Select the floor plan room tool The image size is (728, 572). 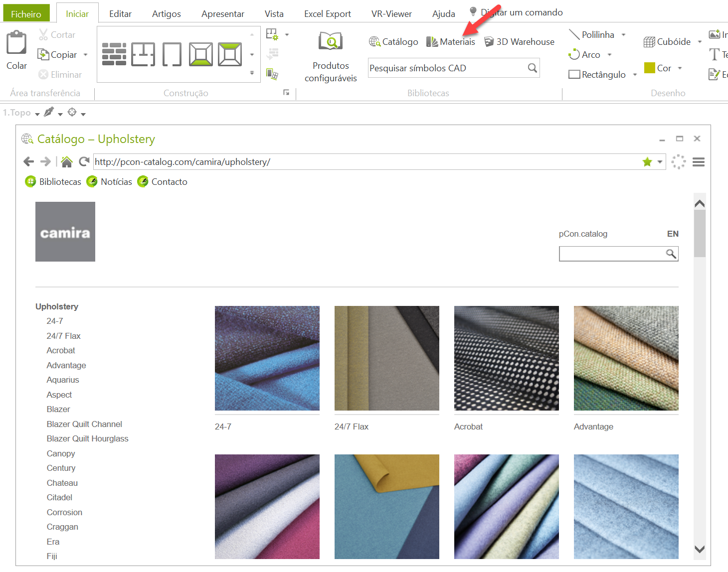201,54
